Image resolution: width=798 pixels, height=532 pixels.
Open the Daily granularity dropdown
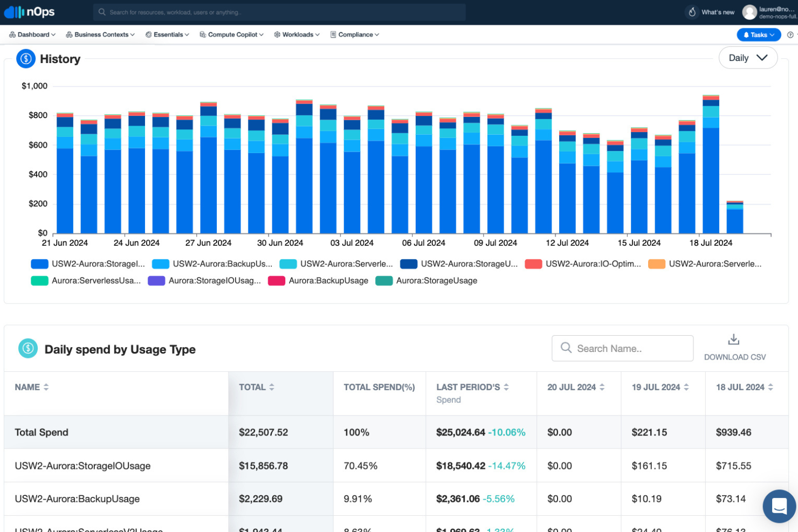748,57
